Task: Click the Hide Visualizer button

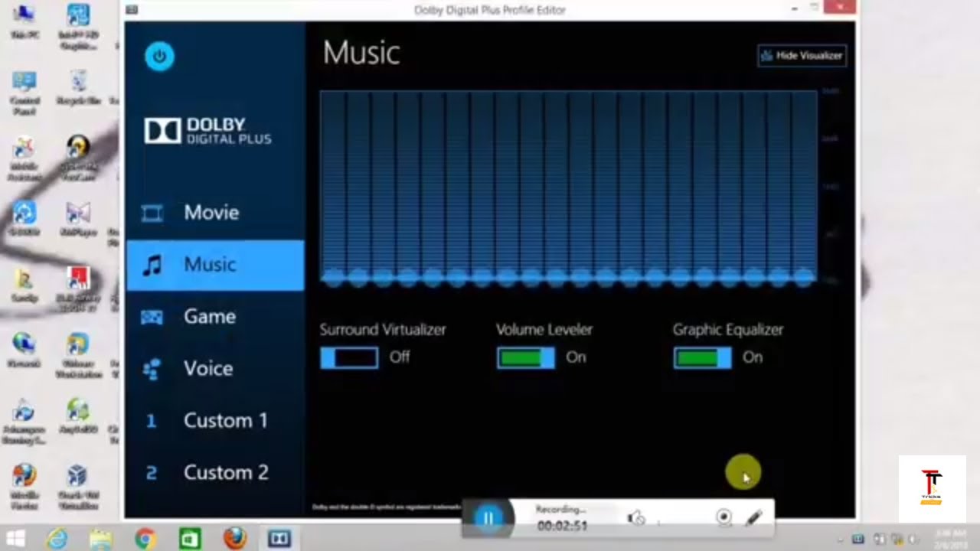Action: pyautogui.click(x=802, y=56)
